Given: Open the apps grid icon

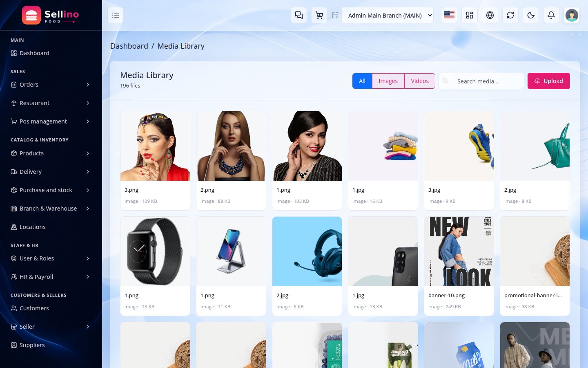Looking at the screenshot, I should [x=470, y=15].
